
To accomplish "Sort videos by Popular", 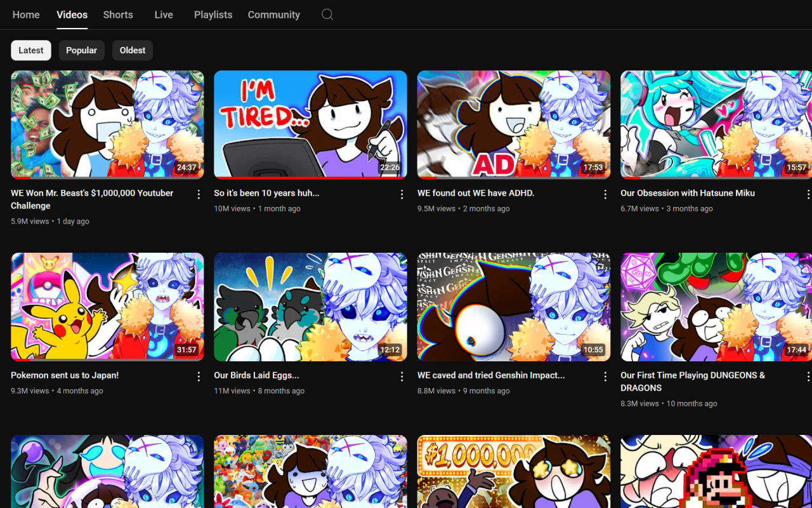I will (x=81, y=50).
